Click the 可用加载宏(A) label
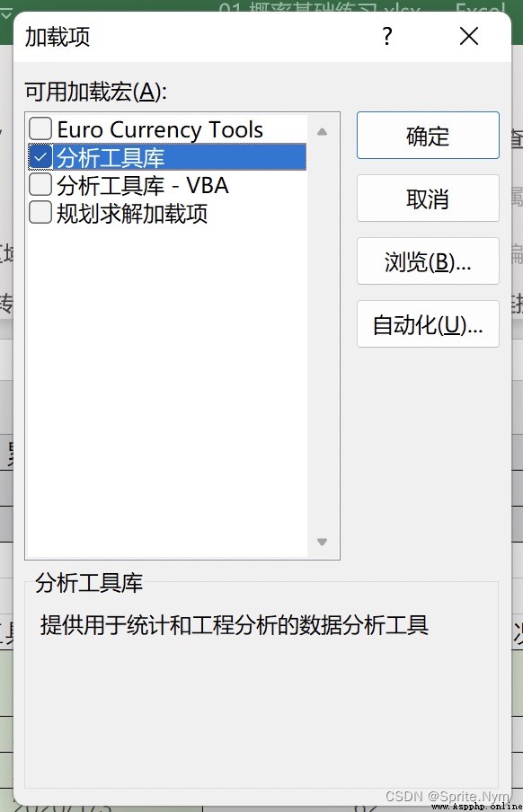 click(96, 93)
